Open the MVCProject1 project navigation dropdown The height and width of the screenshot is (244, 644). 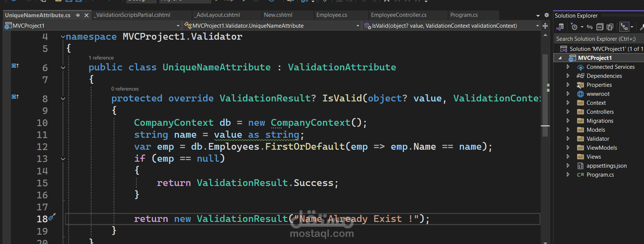coord(178,26)
